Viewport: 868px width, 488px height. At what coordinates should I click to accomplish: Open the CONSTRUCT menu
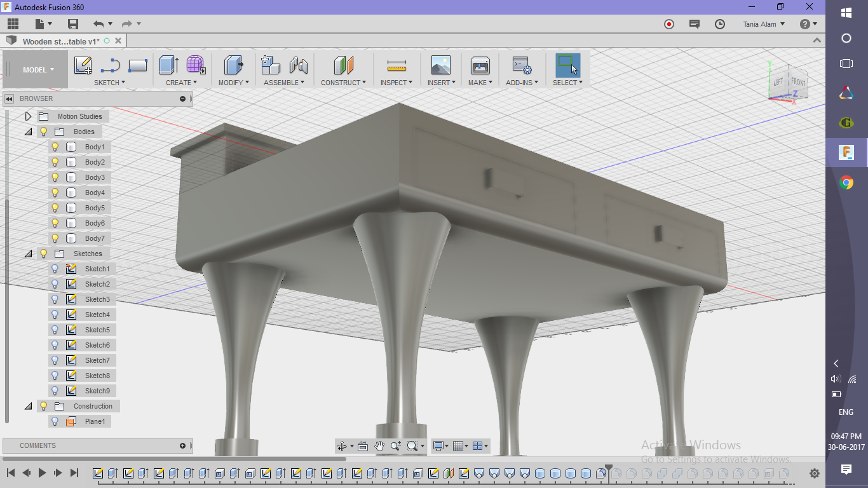pos(343,83)
